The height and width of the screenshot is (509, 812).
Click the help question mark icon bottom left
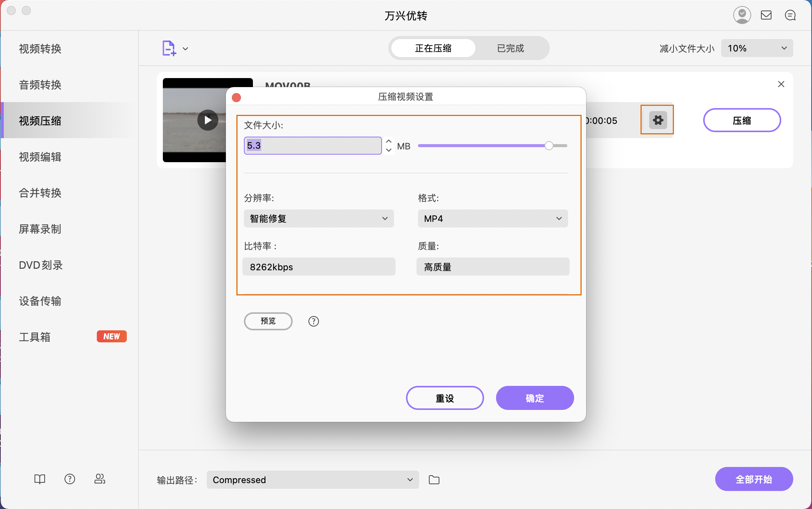point(70,479)
